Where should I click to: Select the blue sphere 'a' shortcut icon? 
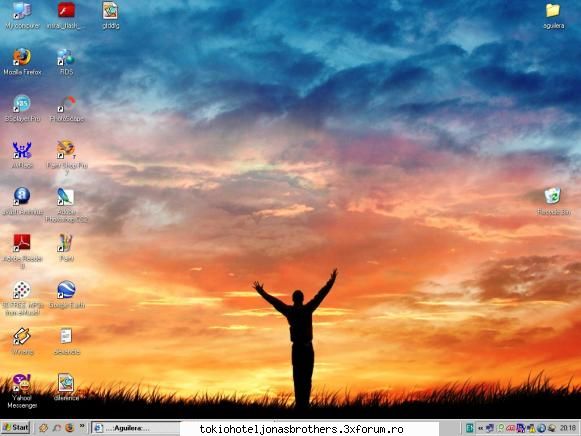[22, 202]
